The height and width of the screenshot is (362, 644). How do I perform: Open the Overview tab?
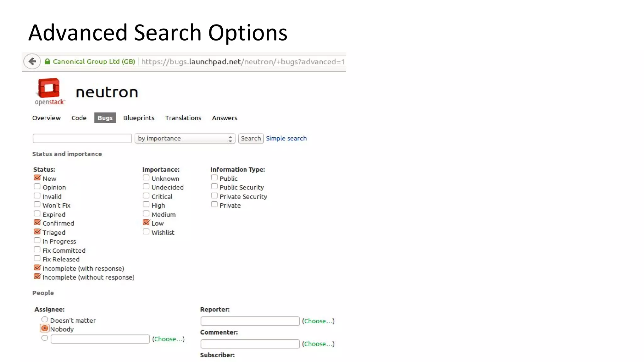(46, 118)
